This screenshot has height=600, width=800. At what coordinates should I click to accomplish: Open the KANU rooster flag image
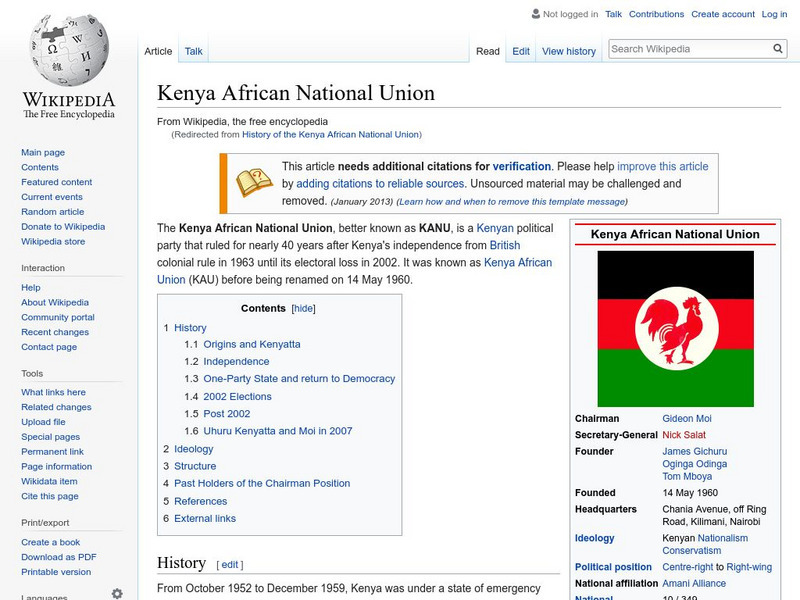point(675,328)
